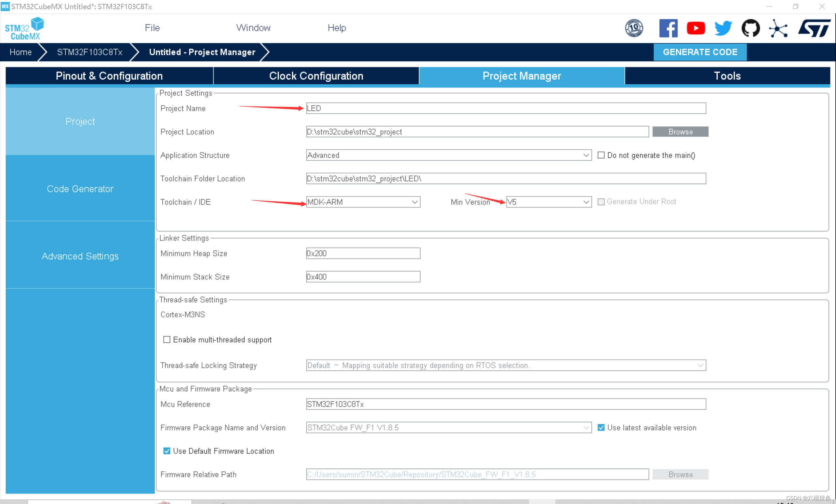
Task: Open the Twitter bird icon
Action: pyautogui.click(x=723, y=28)
